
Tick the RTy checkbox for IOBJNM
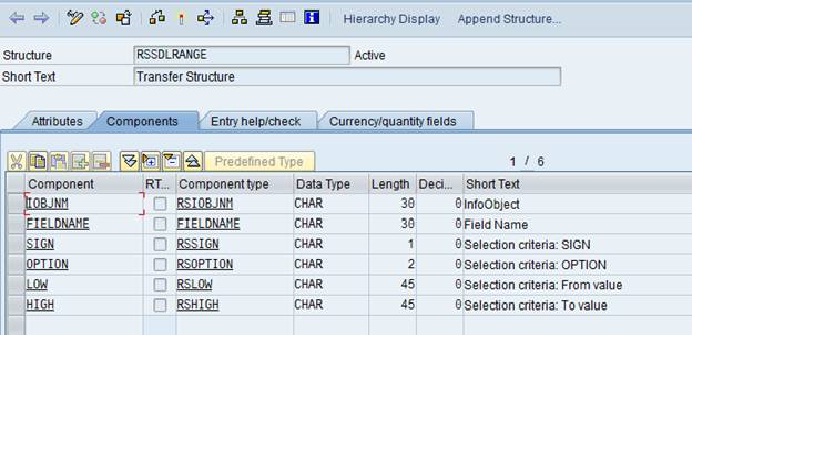pyautogui.click(x=160, y=204)
